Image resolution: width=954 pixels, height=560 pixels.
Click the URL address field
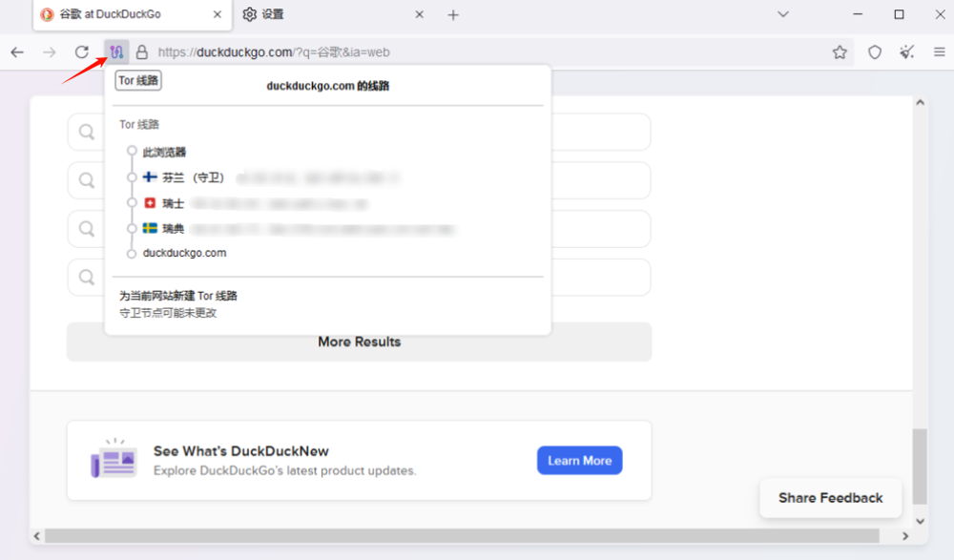[477, 52]
